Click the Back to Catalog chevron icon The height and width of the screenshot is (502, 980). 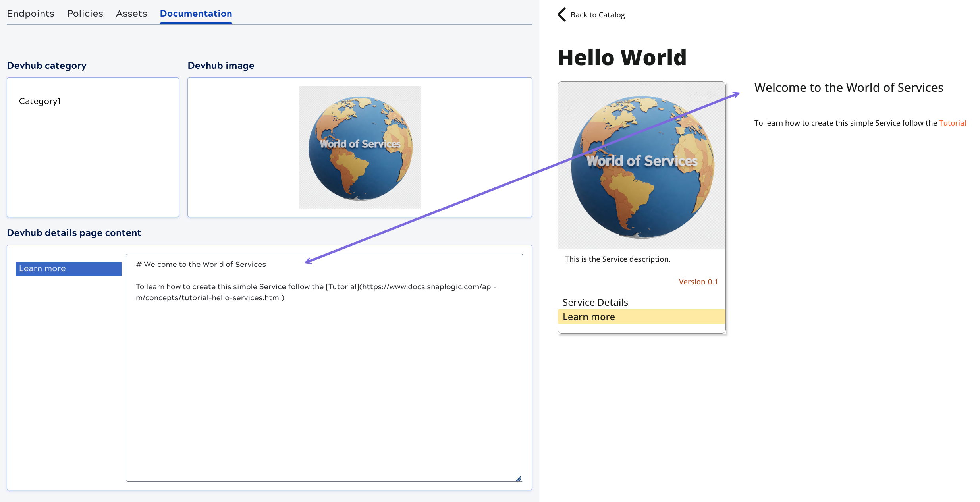pyautogui.click(x=561, y=15)
